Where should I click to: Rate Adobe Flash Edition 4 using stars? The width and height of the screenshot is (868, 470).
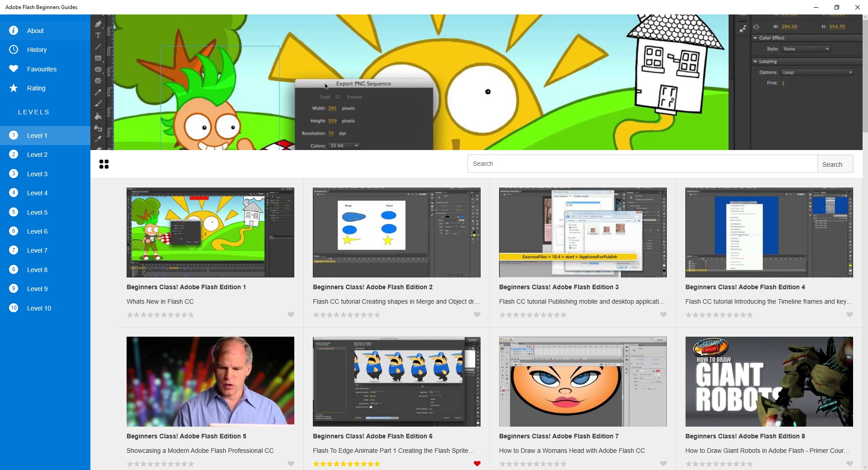[x=719, y=315]
